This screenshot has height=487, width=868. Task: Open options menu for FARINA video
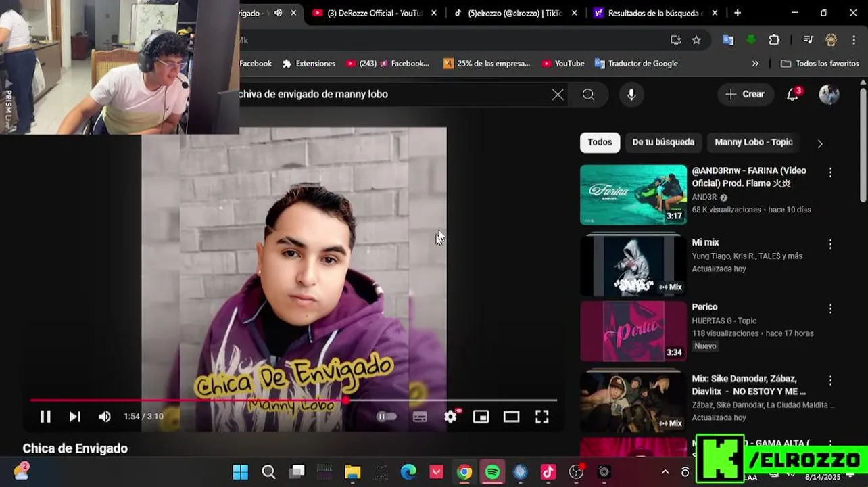(x=831, y=172)
